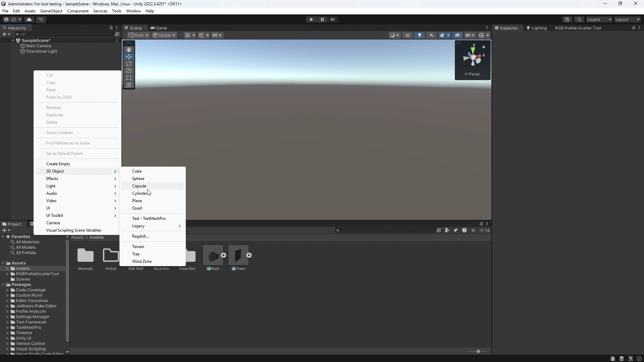Select the Scale tool
The width and height of the screenshot is (644, 362).
(129, 71)
